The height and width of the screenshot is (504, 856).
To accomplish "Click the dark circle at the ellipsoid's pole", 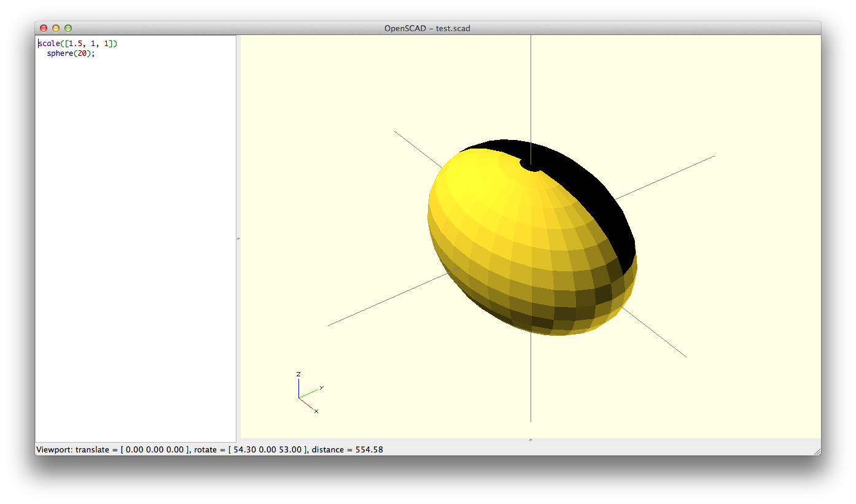I will pos(531,164).
